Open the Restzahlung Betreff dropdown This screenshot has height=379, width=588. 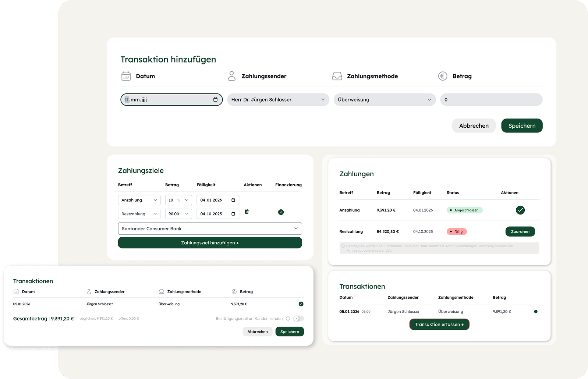(x=139, y=214)
